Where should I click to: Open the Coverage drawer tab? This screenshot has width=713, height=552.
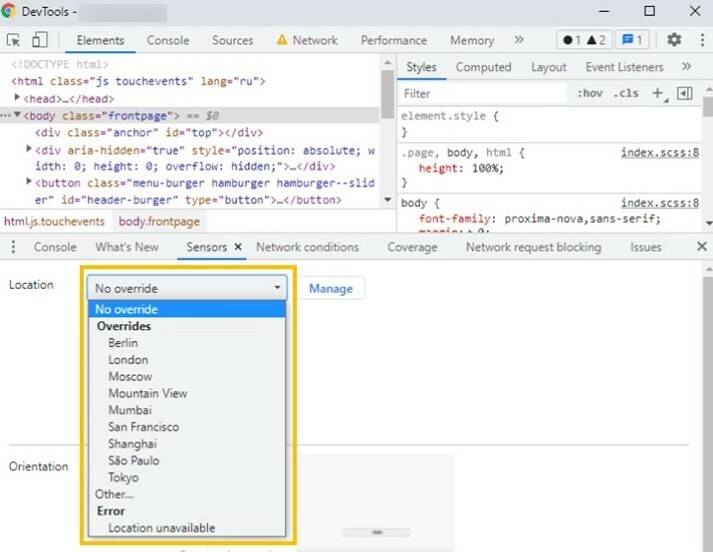pyautogui.click(x=412, y=247)
